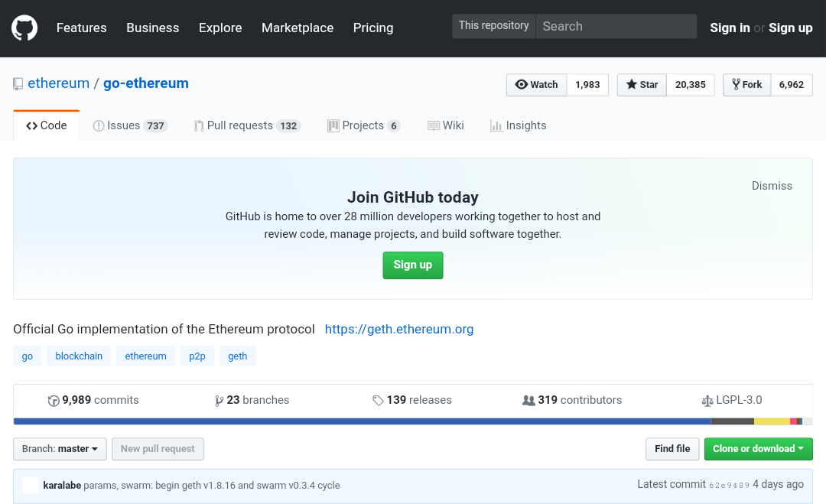
Task: Open the latest commit hash 62e9489
Action: tap(729, 485)
